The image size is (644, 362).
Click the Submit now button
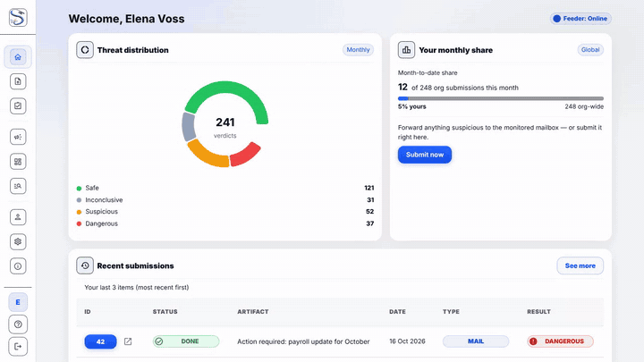coord(425,155)
